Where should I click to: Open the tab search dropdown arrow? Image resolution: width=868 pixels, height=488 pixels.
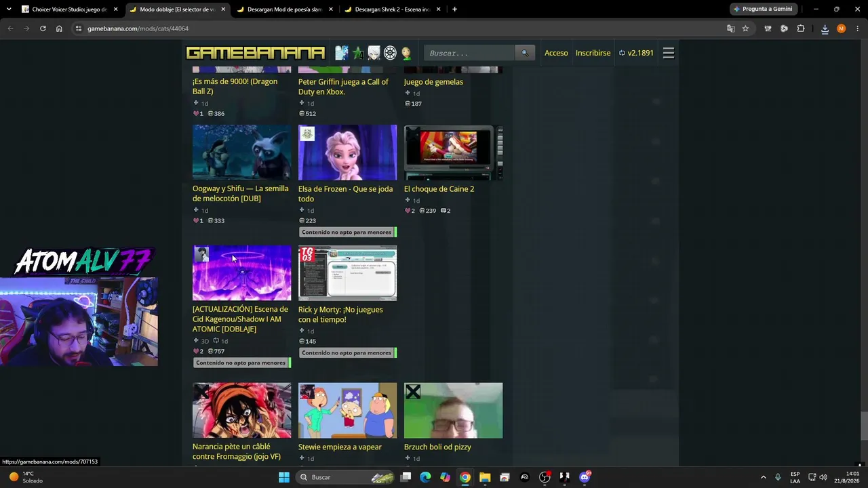9,9
